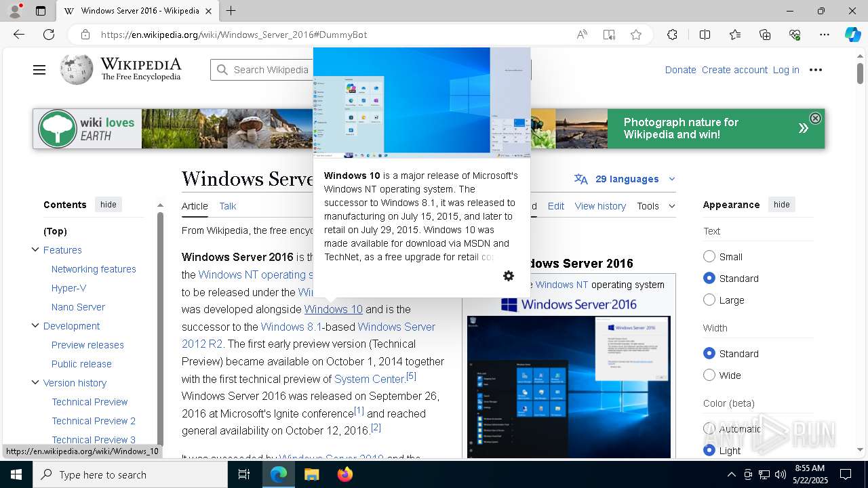This screenshot has width=868, height=488.
Task: Open Immersive Reader icon
Action: (x=609, y=35)
